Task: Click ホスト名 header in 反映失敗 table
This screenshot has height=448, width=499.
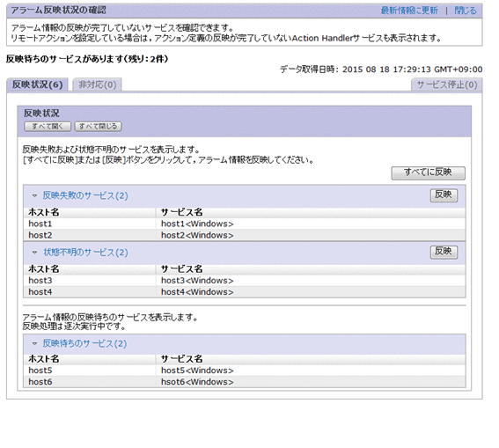Action: (x=44, y=212)
